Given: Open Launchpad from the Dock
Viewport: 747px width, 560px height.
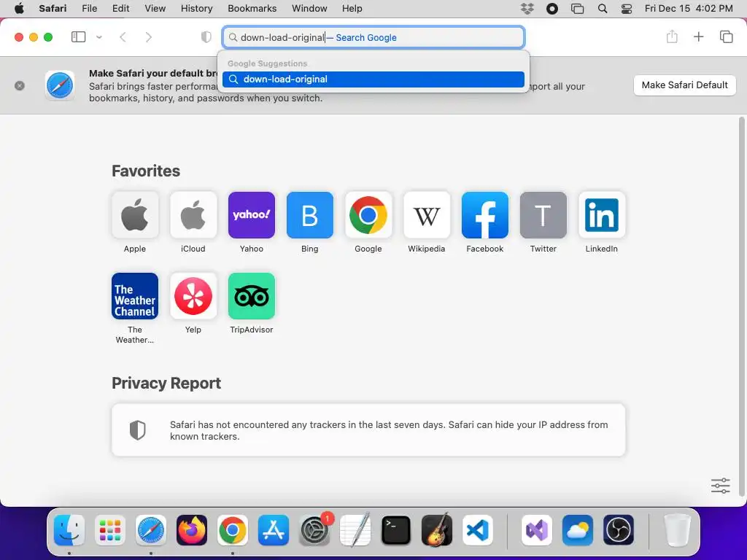Looking at the screenshot, I should coord(110,530).
